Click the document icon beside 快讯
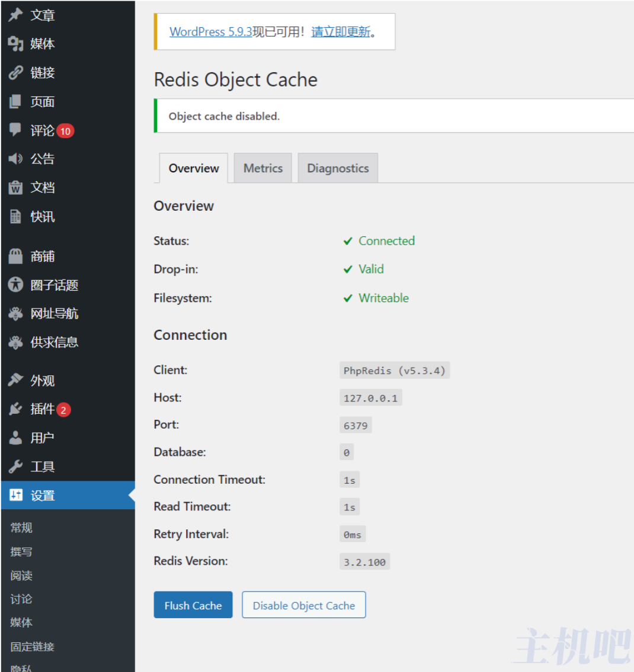634x672 pixels. coord(15,217)
